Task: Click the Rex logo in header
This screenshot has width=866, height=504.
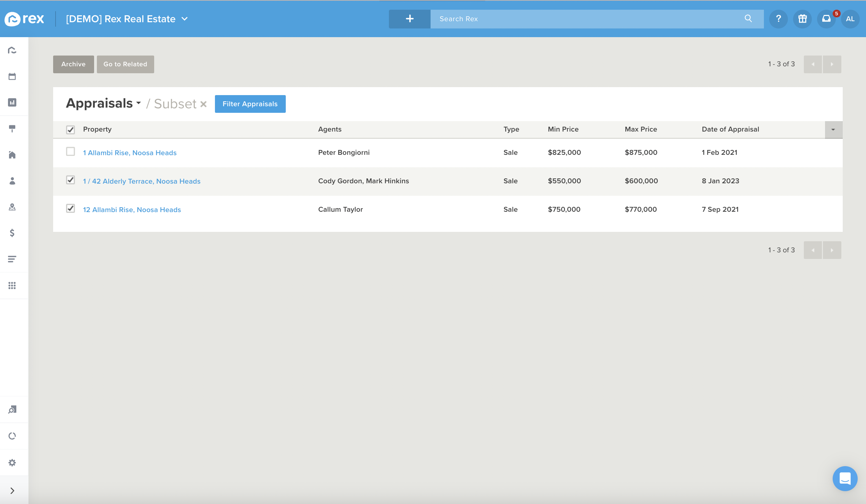Action: pos(24,19)
